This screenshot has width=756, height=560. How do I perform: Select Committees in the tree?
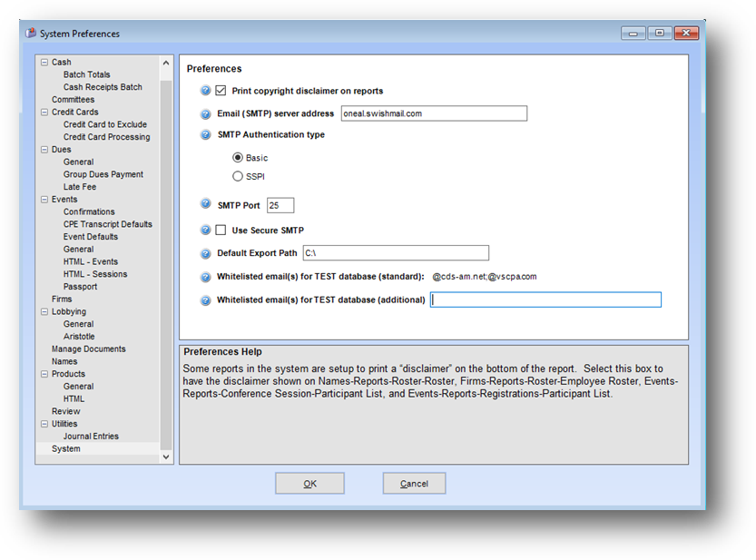[74, 100]
